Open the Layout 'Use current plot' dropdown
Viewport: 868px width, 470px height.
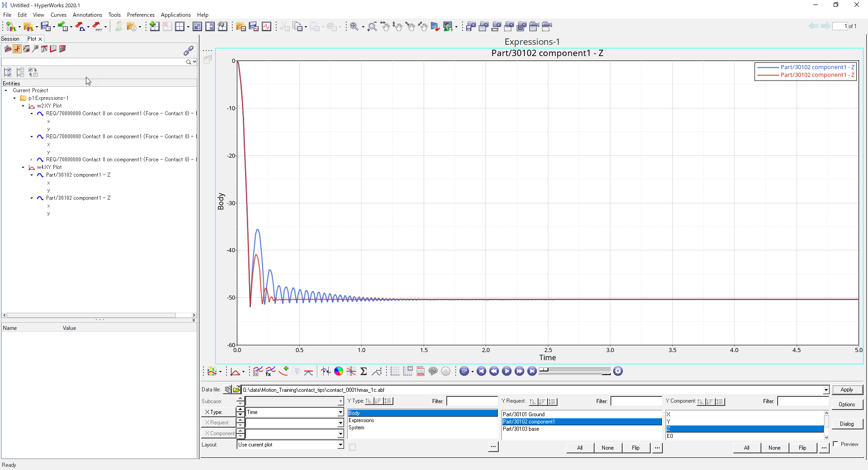pos(340,445)
